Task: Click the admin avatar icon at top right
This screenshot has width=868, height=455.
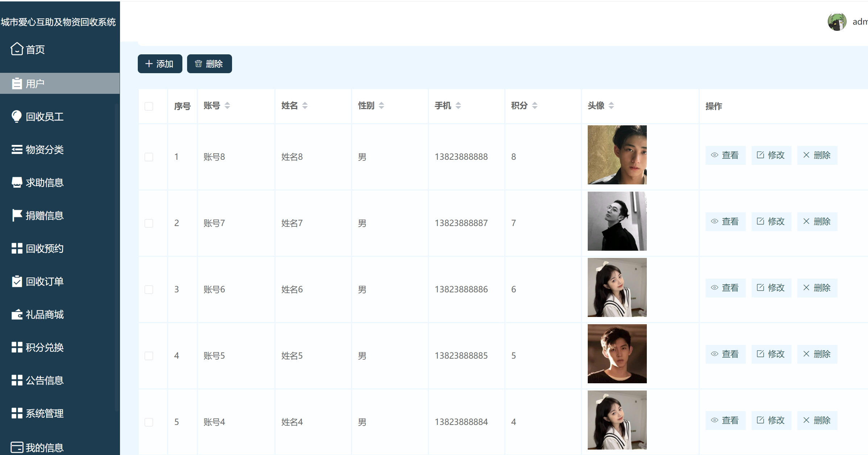Action: point(837,22)
